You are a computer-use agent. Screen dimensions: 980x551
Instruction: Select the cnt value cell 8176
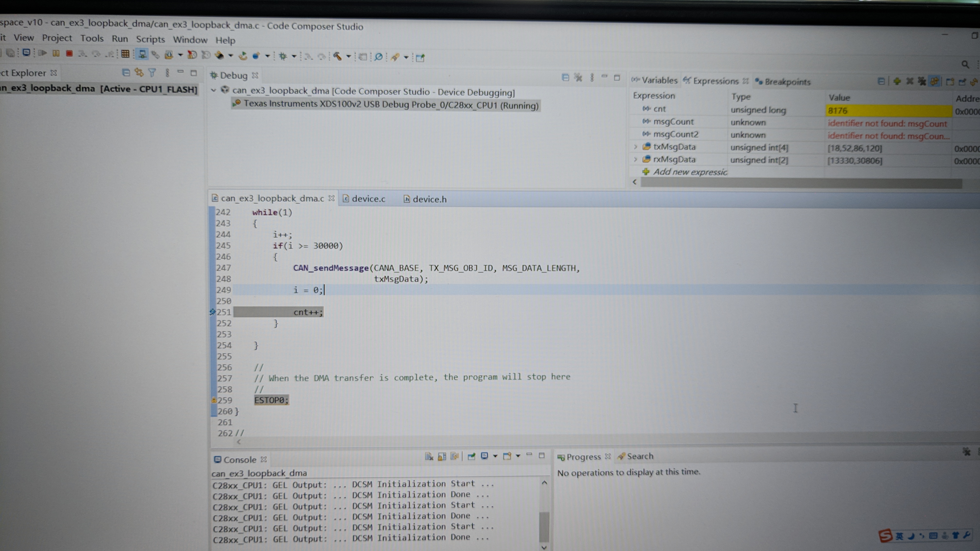pyautogui.click(x=888, y=111)
